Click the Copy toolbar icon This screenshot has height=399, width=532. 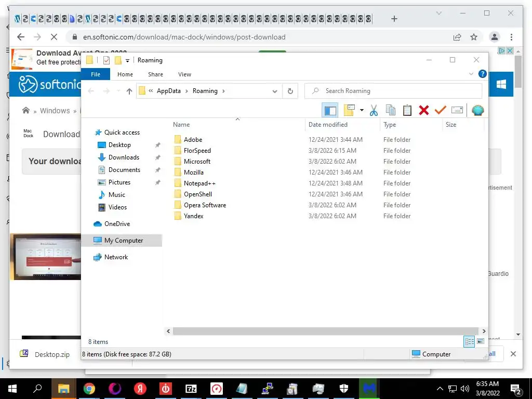coord(391,110)
